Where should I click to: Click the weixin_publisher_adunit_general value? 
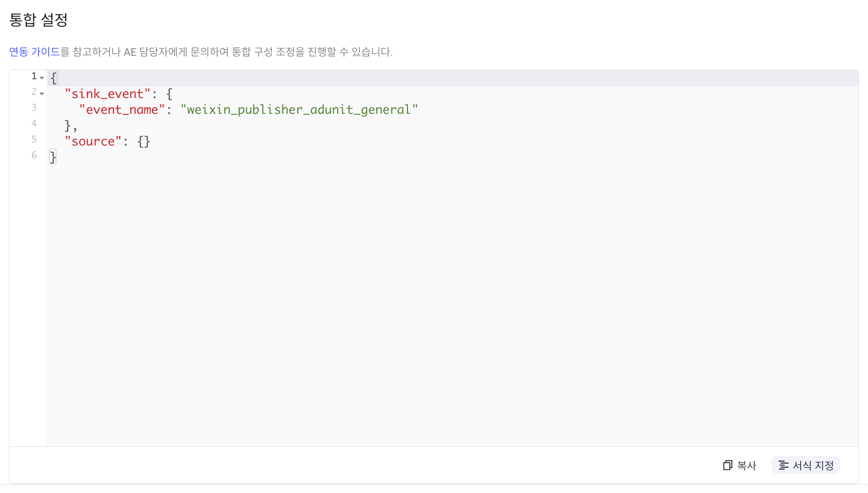click(299, 110)
